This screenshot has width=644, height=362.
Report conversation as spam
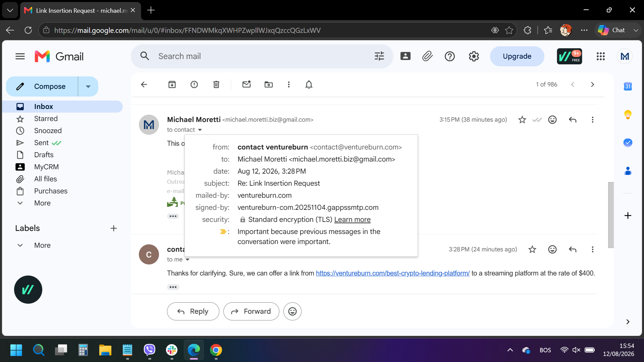tap(194, 84)
